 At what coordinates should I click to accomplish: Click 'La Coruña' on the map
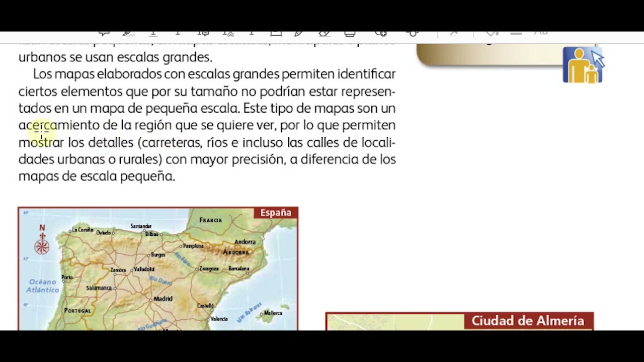(x=83, y=230)
